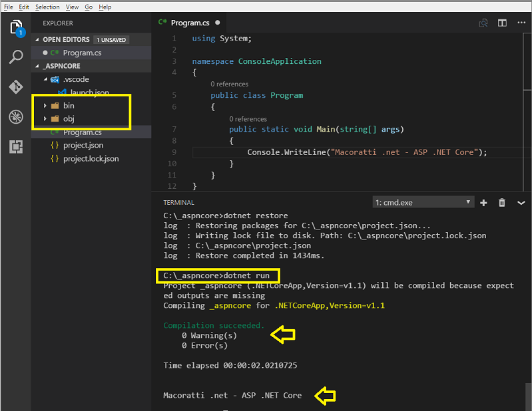
Task: Click 'dotnet restore' command in terminal
Action: [256, 215]
